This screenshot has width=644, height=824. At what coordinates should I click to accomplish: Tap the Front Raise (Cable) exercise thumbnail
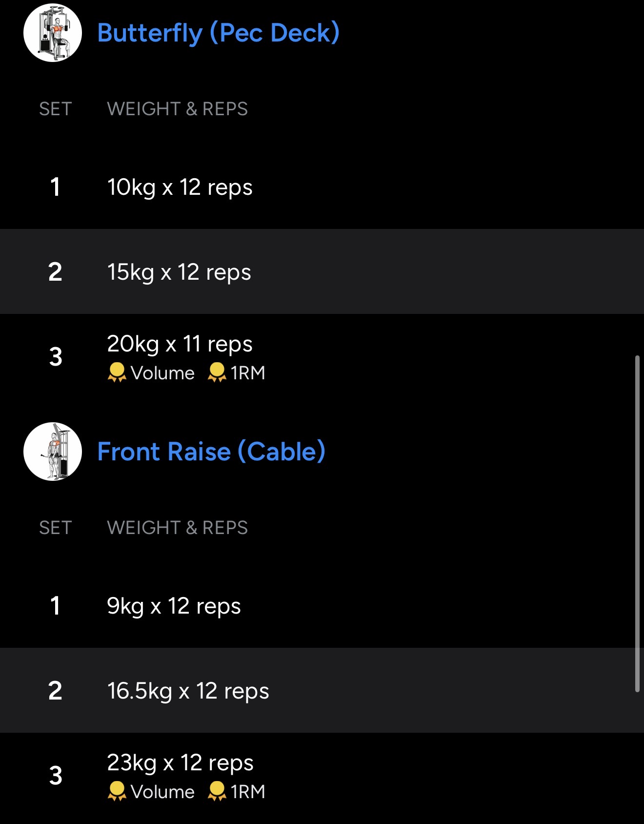53,452
